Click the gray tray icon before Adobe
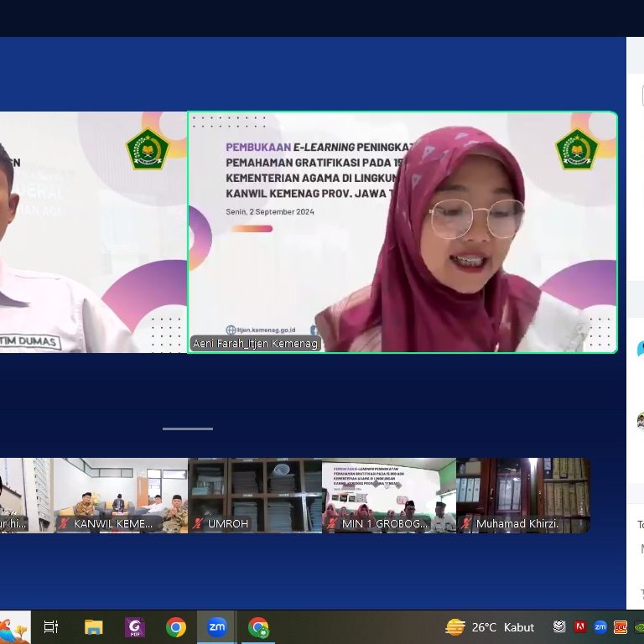This screenshot has width=644, height=644. 559,626
